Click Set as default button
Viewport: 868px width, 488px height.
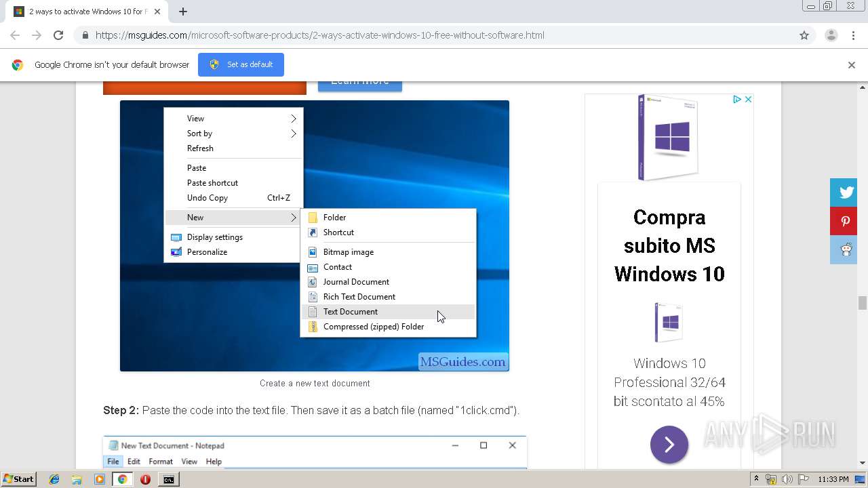click(x=241, y=64)
